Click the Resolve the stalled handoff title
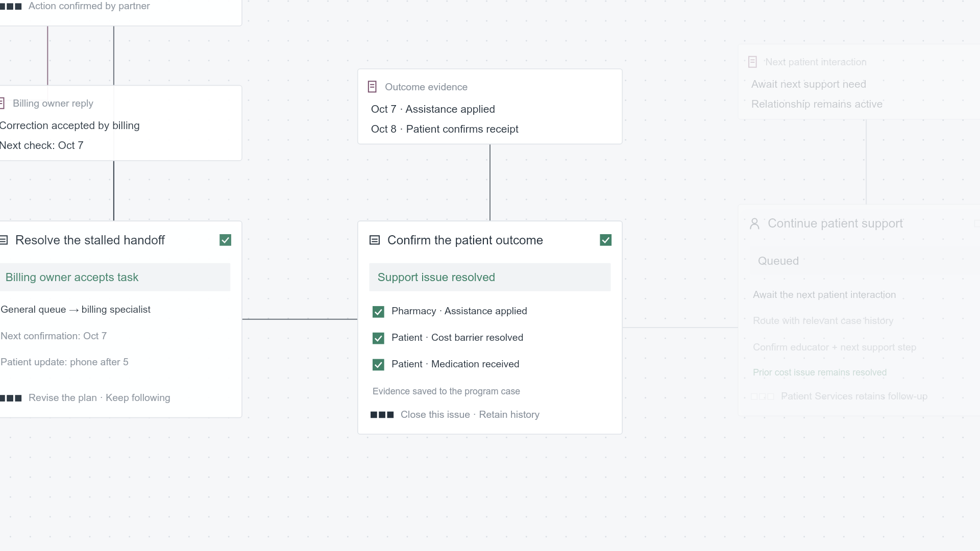980x551 pixels. coord(90,240)
